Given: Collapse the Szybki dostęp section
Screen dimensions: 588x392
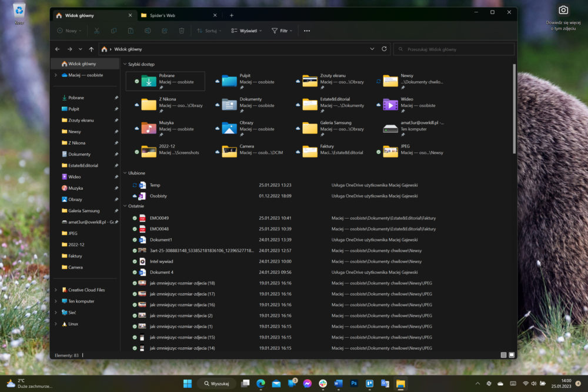Looking at the screenshot, I should click(125, 64).
